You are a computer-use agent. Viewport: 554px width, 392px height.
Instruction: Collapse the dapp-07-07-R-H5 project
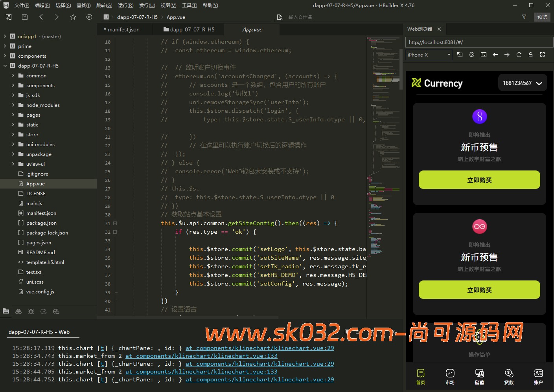[x=5, y=66]
